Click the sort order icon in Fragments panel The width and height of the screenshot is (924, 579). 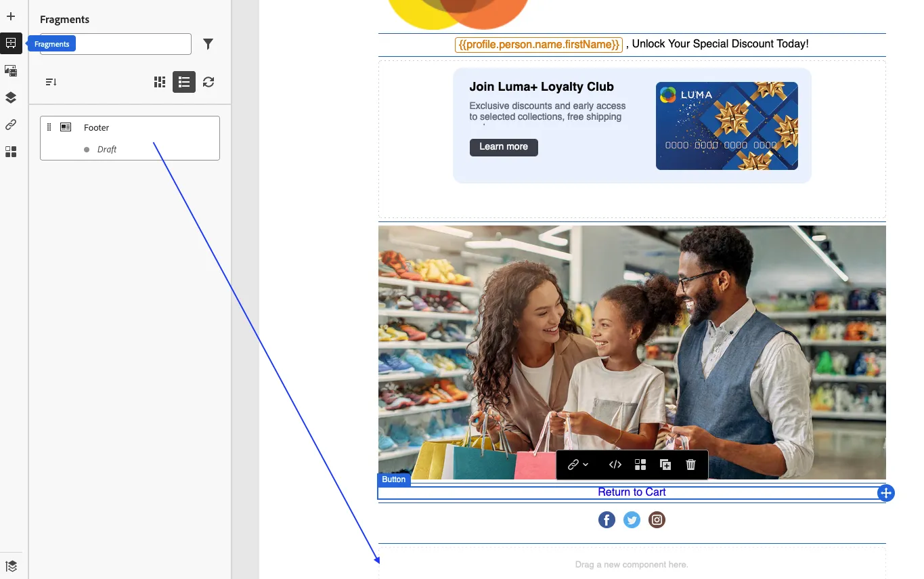click(51, 82)
